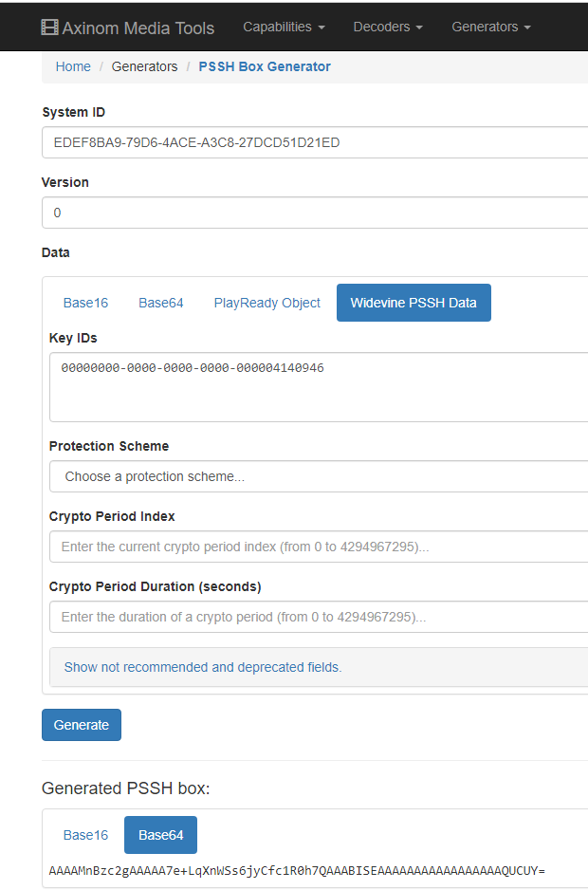Select Base64 output tab for generated box
The width and height of the screenshot is (588, 890).
click(160, 835)
